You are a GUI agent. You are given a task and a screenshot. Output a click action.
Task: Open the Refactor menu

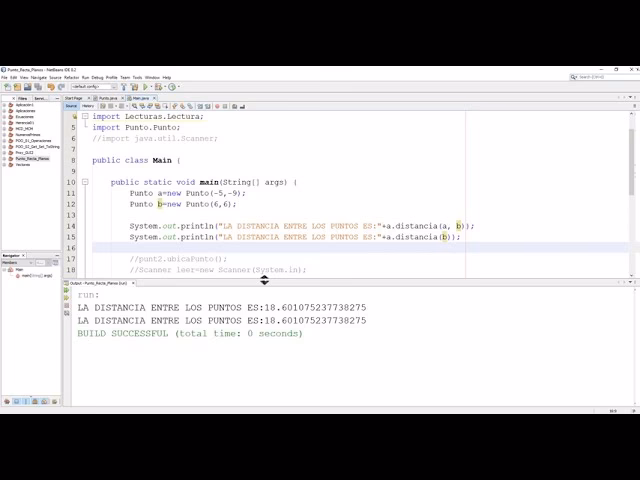tap(71, 77)
